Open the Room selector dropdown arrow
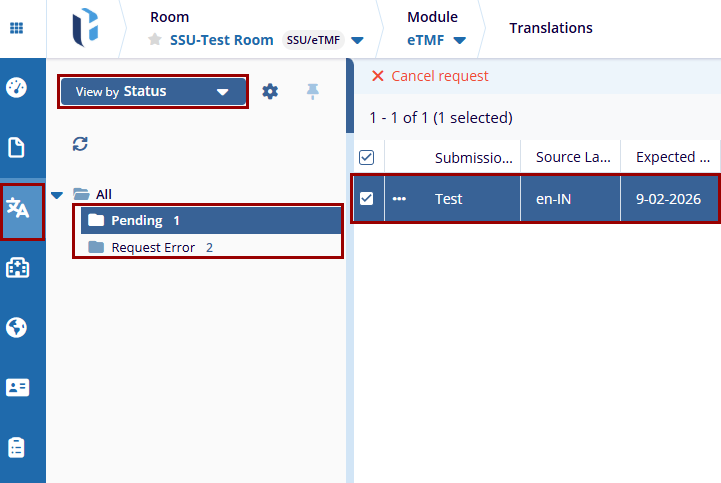 (357, 41)
